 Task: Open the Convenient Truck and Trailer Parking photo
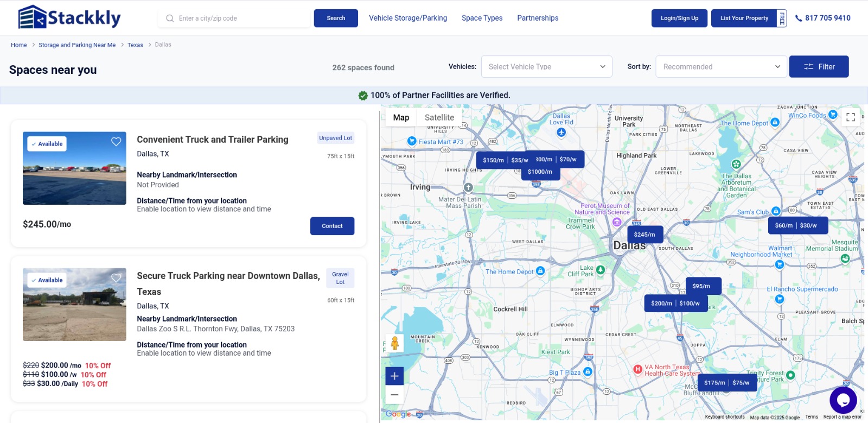tap(74, 168)
